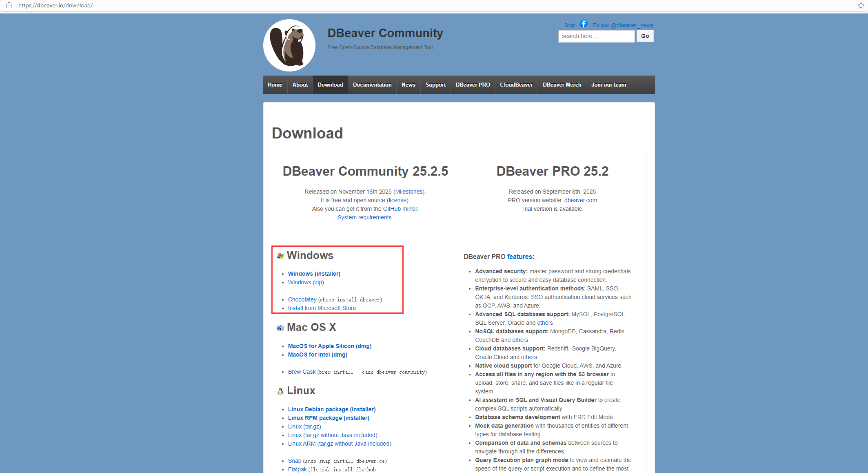Type in the search here field
Viewport: 868px width, 473px height.
[596, 36]
